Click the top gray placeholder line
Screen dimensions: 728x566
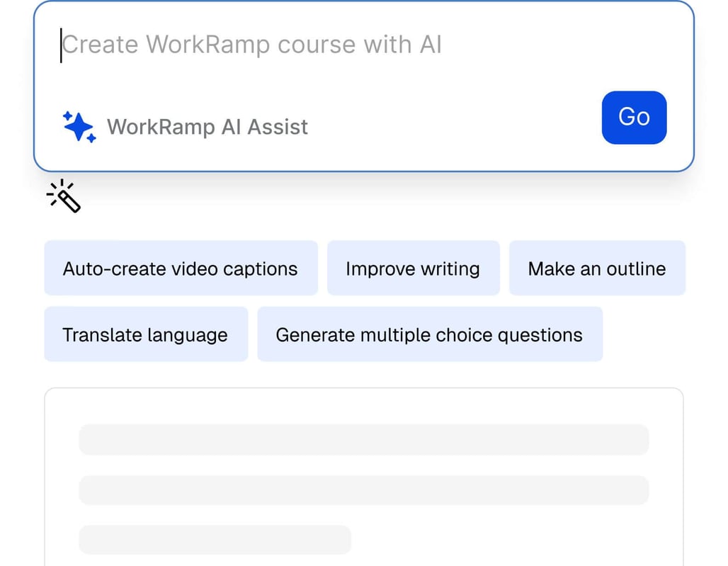pyautogui.click(x=364, y=439)
